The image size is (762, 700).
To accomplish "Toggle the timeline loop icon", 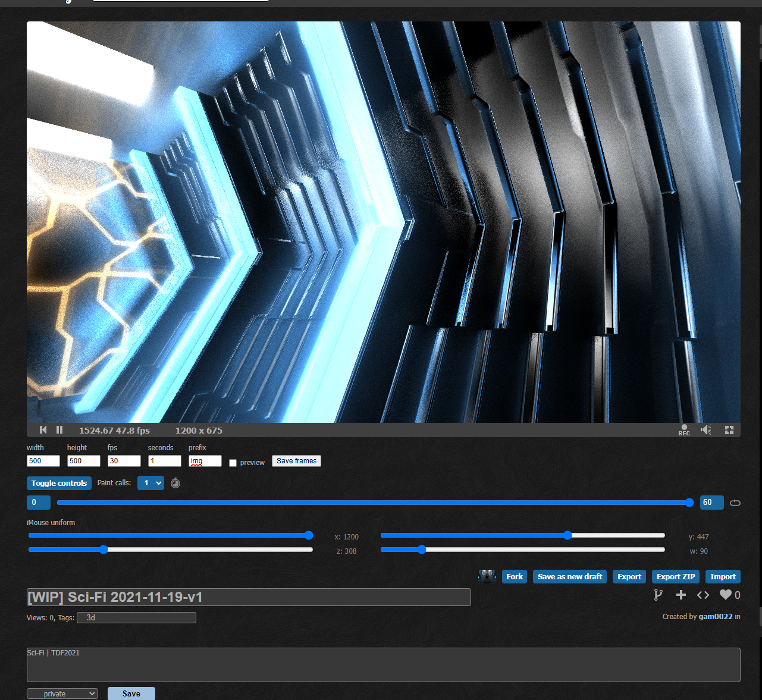I will click(x=735, y=503).
